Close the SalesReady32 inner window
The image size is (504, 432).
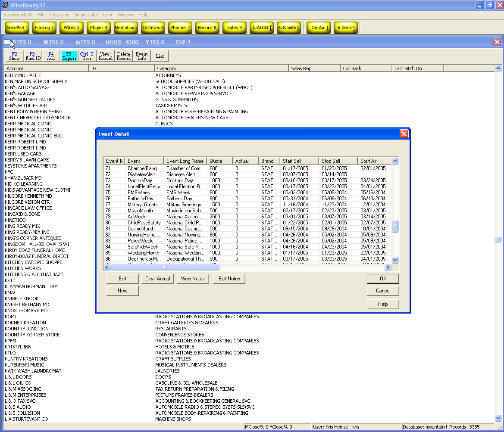pyautogui.click(x=497, y=42)
